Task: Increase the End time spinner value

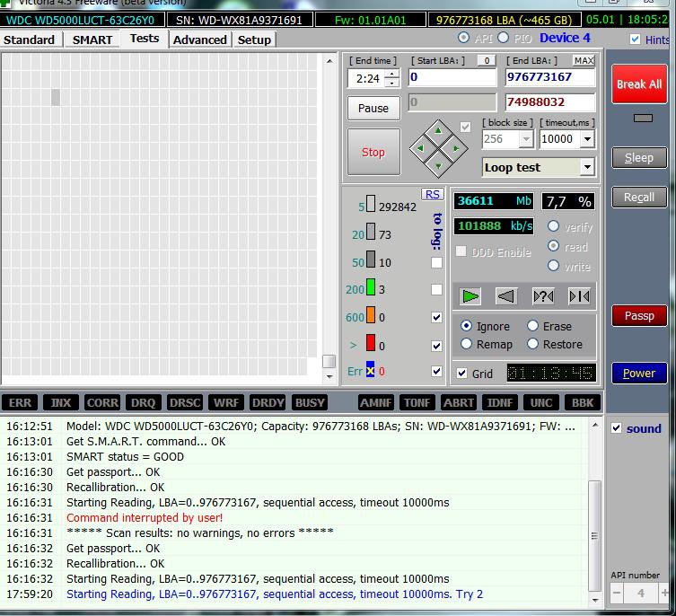Action: click(392, 74)
